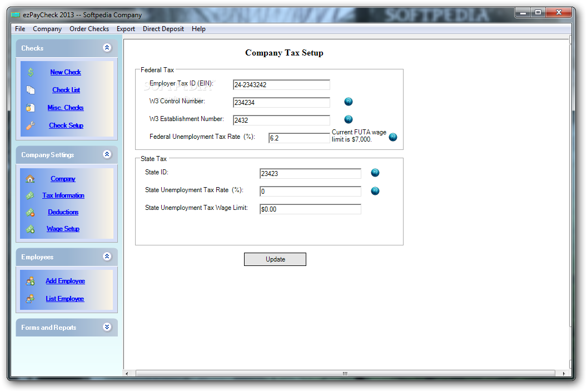This screenshot has width=587, height=392.
Task: Open the Export menu
Action: (126, 29)
